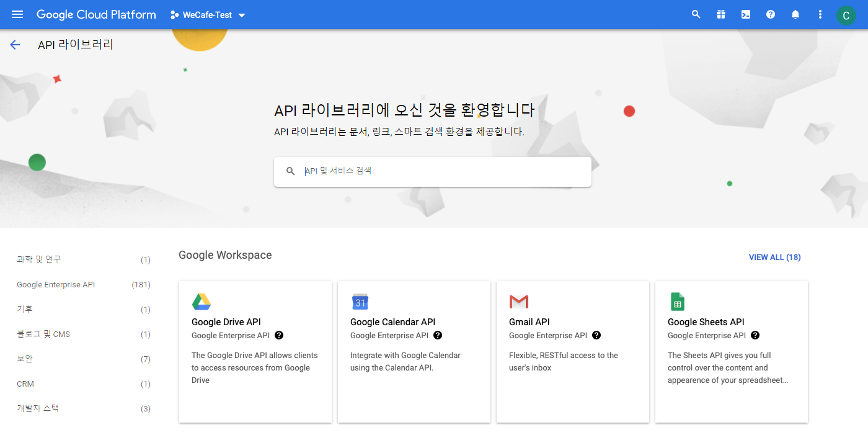Click help icon on Google Calendar API card

[438, 335]
